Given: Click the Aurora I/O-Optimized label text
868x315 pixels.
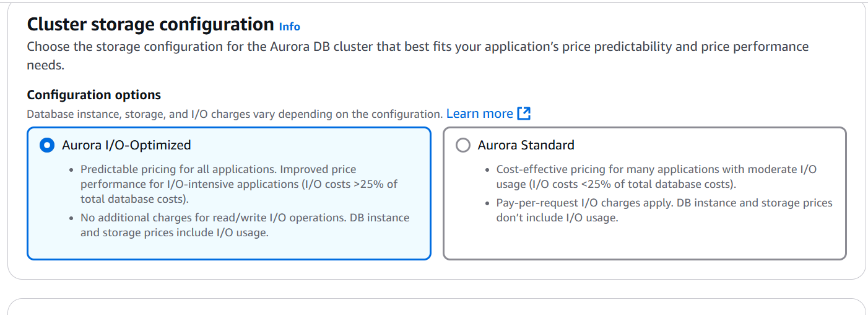Looking at the screenshot, I should pyautogui.click(x=126, y=145).
